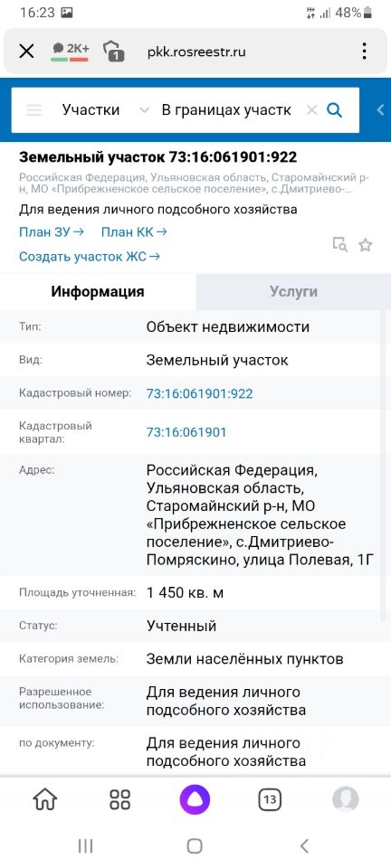
Task: Tap the zoom-to-parcel icon
Action: pos(339,244)
